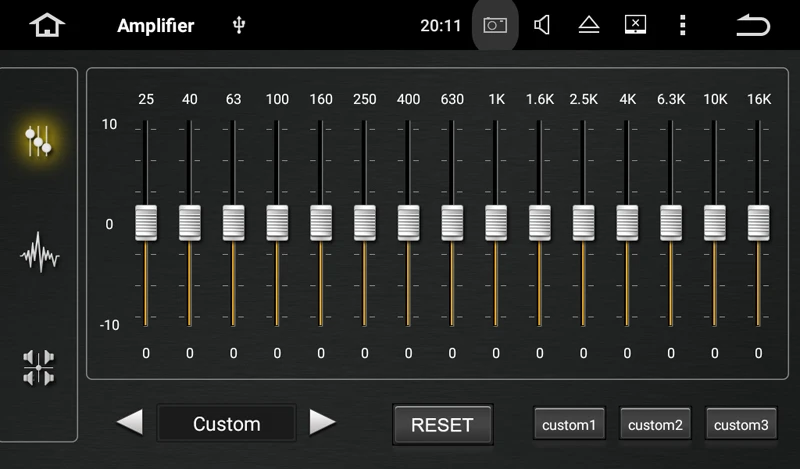Viewport: 800px width, 469px height.
Task: Open the sound waveform effects tab
Action: pos(39,253)
